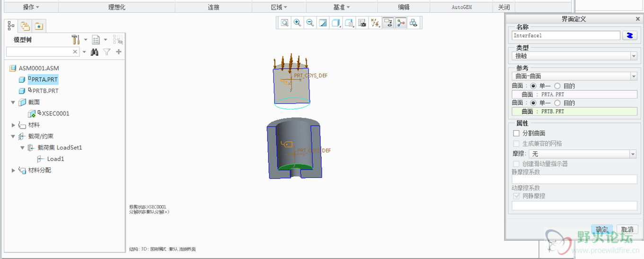The height and width of the screenshot is (259, 644).
Task: Click the 连接 ribbon group label
Action: 214,7
